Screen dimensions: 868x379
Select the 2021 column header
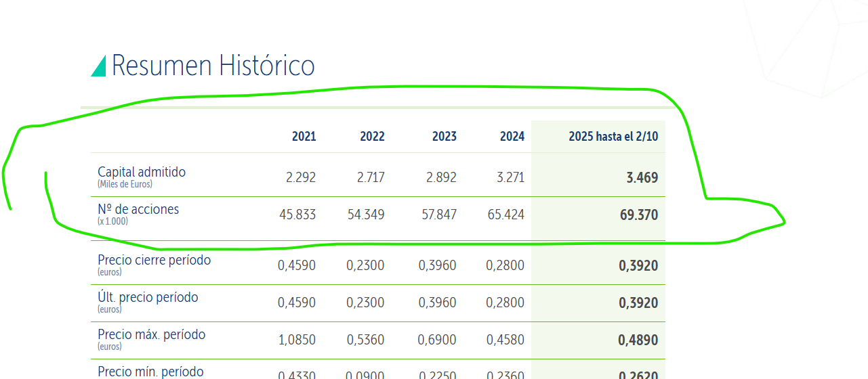(304, 137)
